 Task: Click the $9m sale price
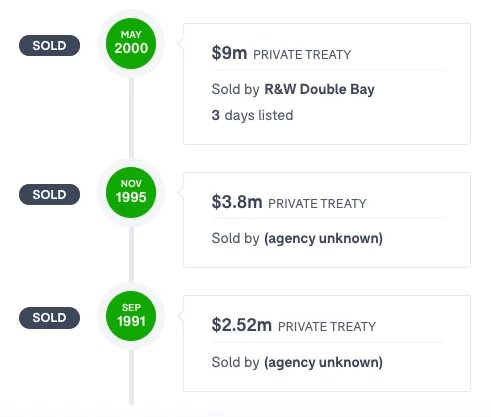point(229,53)
